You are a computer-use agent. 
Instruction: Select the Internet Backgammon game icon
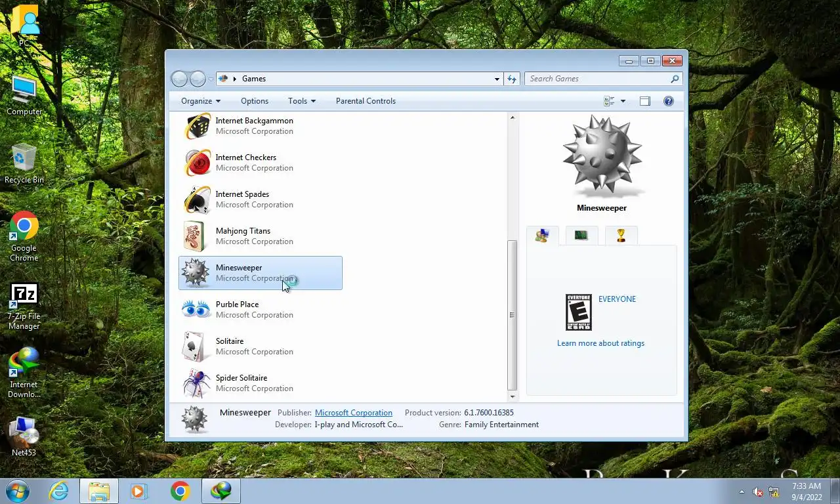click(x=197, y=126)
